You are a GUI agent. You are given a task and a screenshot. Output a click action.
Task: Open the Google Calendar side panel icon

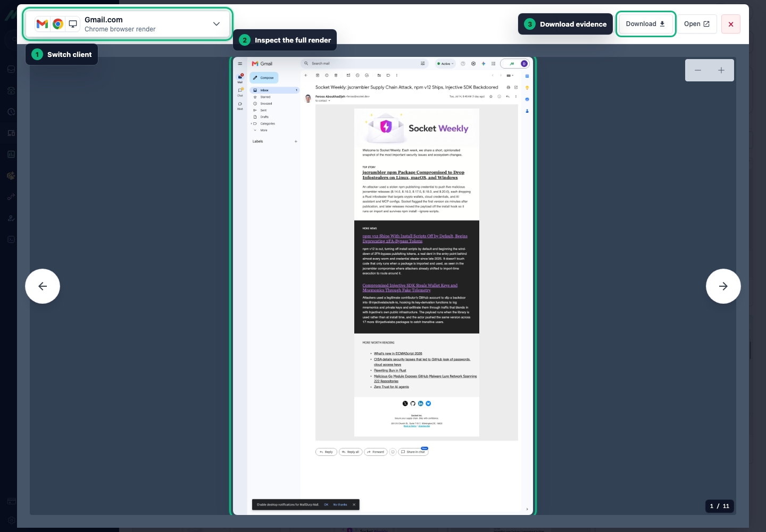click(x=527, y=76)
